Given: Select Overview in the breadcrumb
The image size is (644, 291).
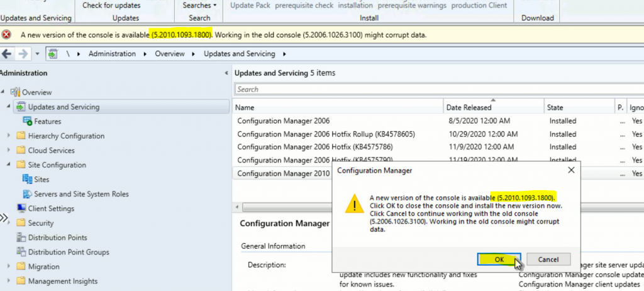Looking at the screenshot, I should click(170, 54).
